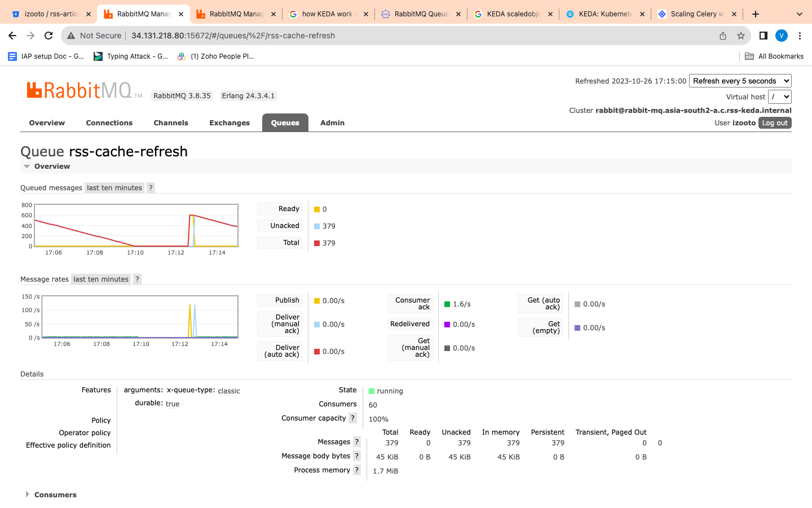Bookmark the page using the star icon
This screenshot has height=508, width=812.
tap(740, 35)
